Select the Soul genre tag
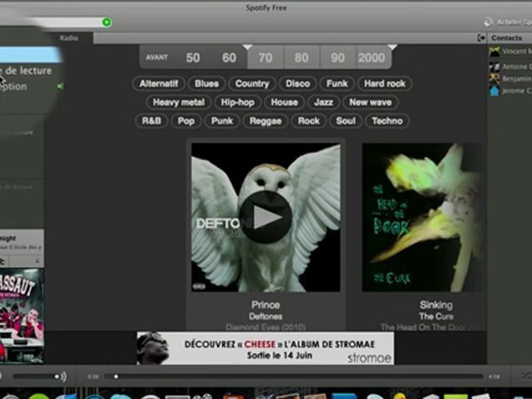The width and height of the screenshot is (532, 399). click(345, 121)
